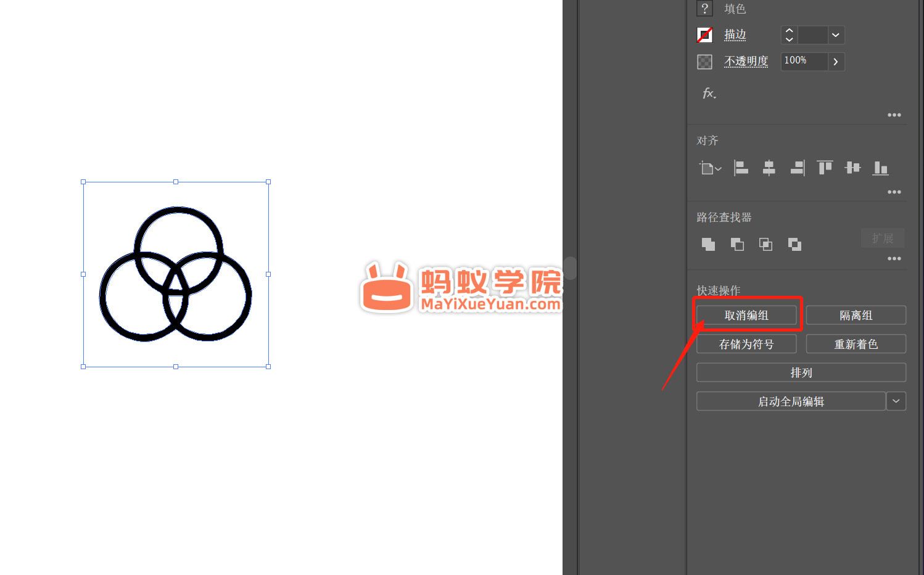The width and height of the screenshot is (924, 575).
Task: Click the 重新着色 (Recolor) button
Action: (x=856, y=344)
